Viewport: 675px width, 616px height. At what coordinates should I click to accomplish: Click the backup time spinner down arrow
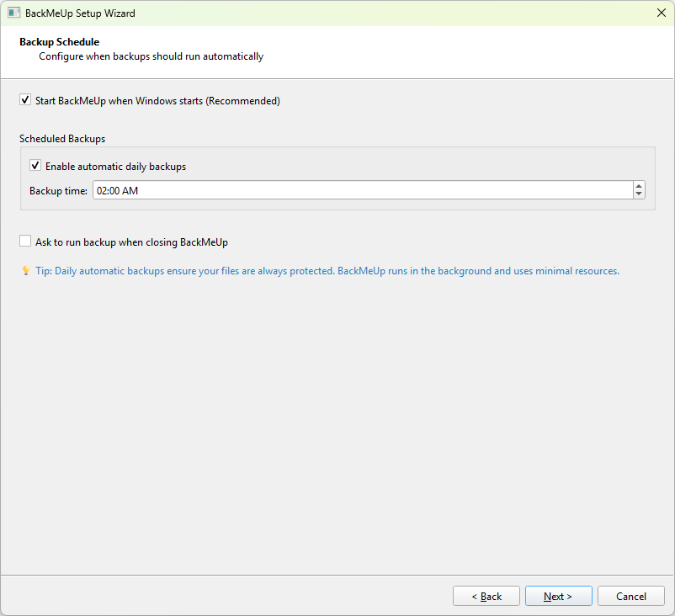[x=639, y=194]
